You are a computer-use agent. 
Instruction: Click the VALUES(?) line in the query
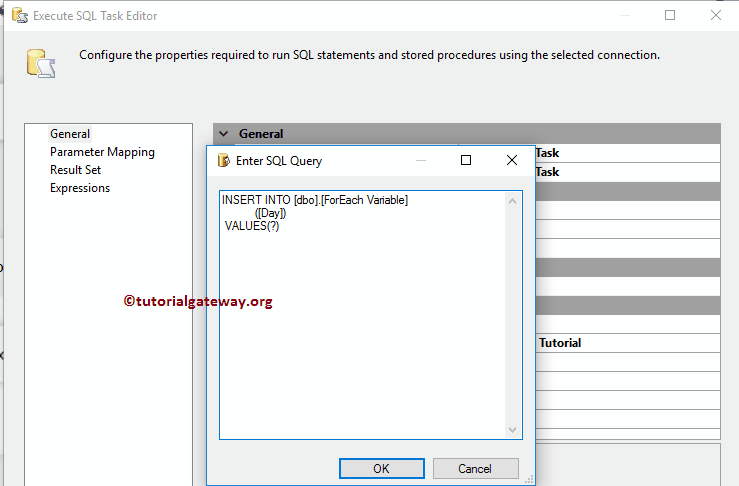(x=252, y=226)
